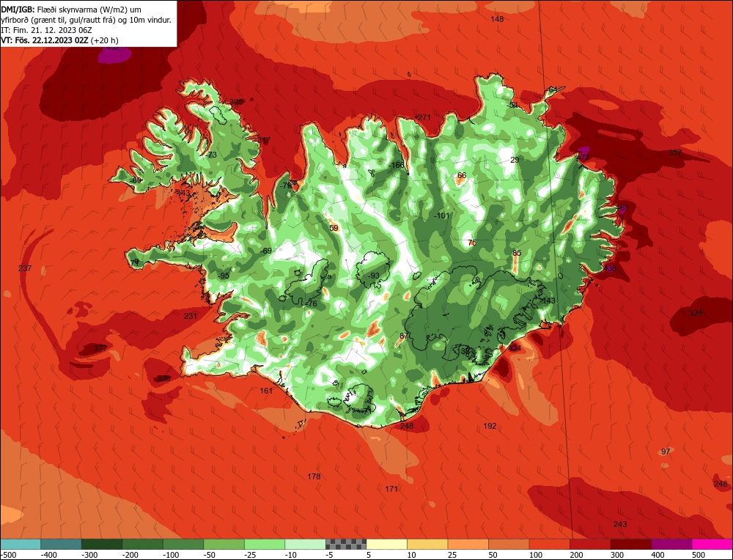Click the header line 'VT: Fös. 22.12.2023 02Z (+20 h)'
Image resolution: width=733 pixels, height=560 pixels.
point(60,40)
